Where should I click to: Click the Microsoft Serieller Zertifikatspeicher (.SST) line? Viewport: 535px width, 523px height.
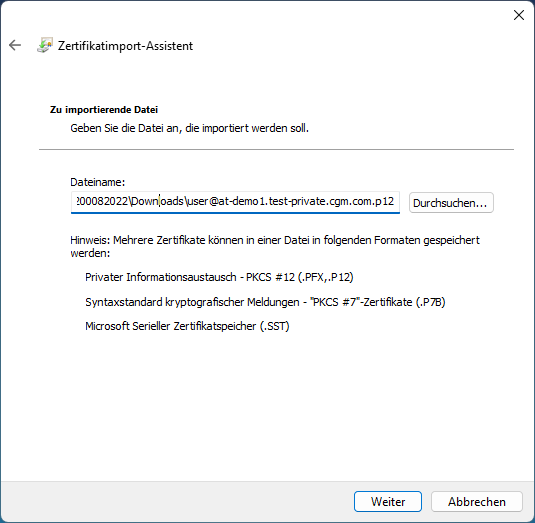point(187,326)
